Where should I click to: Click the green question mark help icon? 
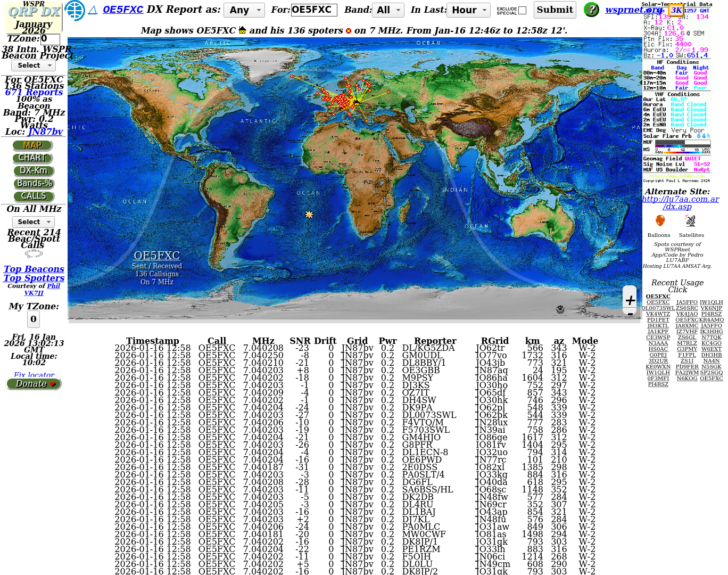591,10
